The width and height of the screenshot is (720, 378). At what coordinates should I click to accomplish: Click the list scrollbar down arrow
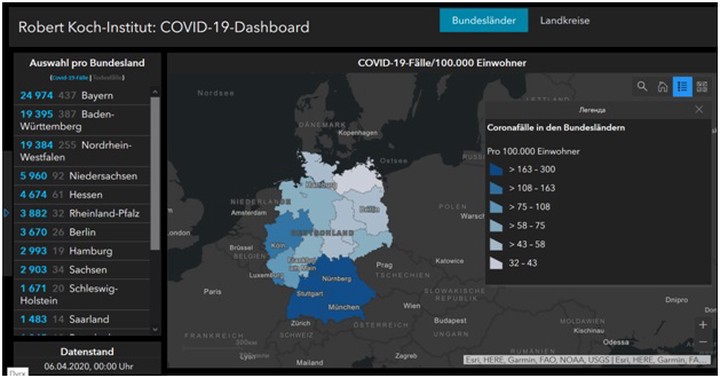[155, 329]
